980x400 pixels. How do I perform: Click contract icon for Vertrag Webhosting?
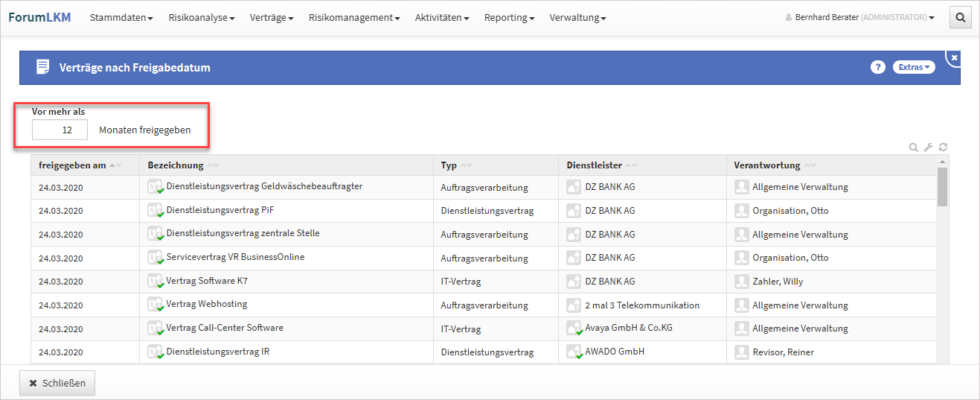[x=156, y=305]
